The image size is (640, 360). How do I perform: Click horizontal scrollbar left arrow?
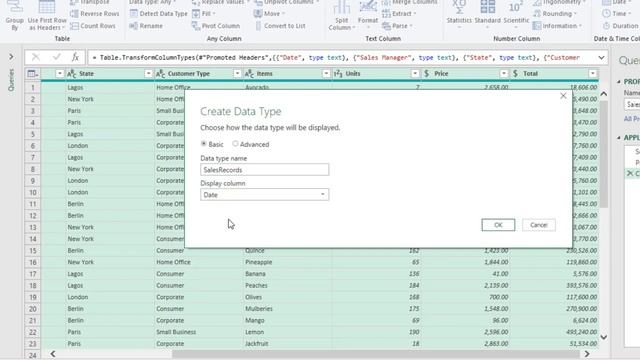point(53,354)
